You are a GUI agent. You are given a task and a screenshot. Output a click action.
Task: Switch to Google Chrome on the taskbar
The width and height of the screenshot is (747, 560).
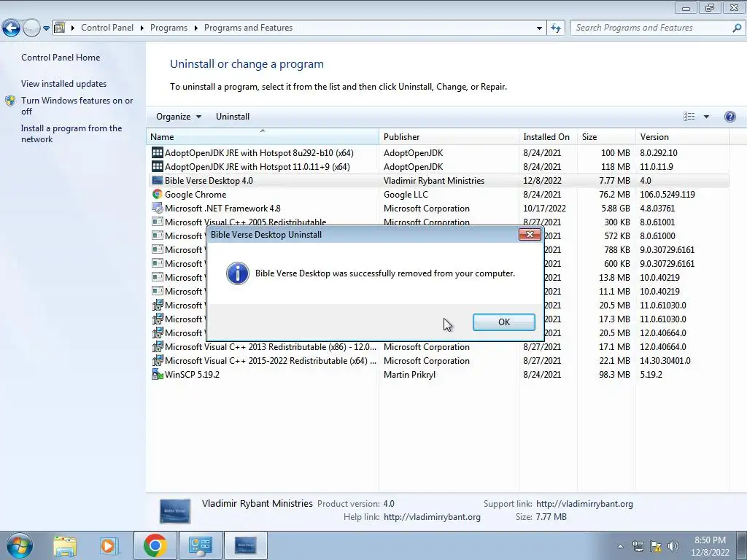click(155, 545)
